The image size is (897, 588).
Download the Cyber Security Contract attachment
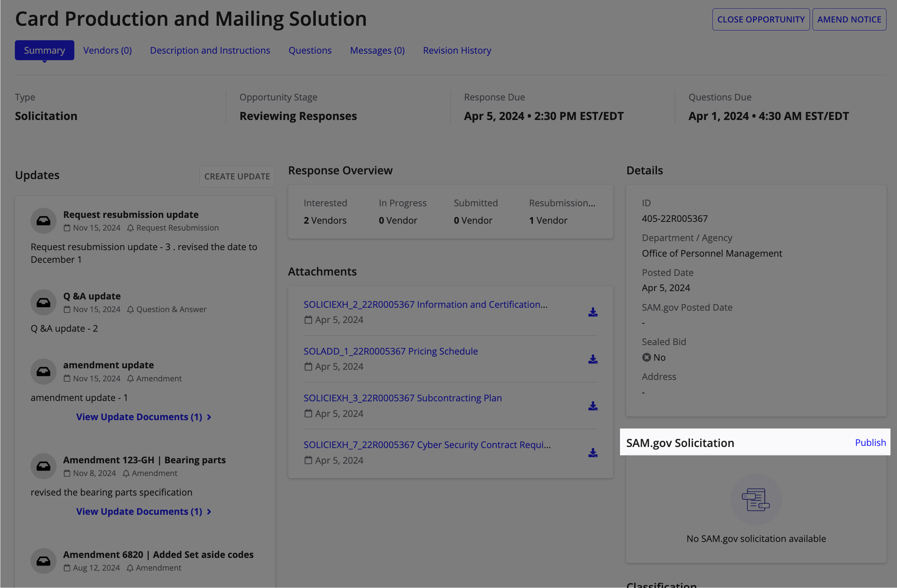tap(593, 453)
